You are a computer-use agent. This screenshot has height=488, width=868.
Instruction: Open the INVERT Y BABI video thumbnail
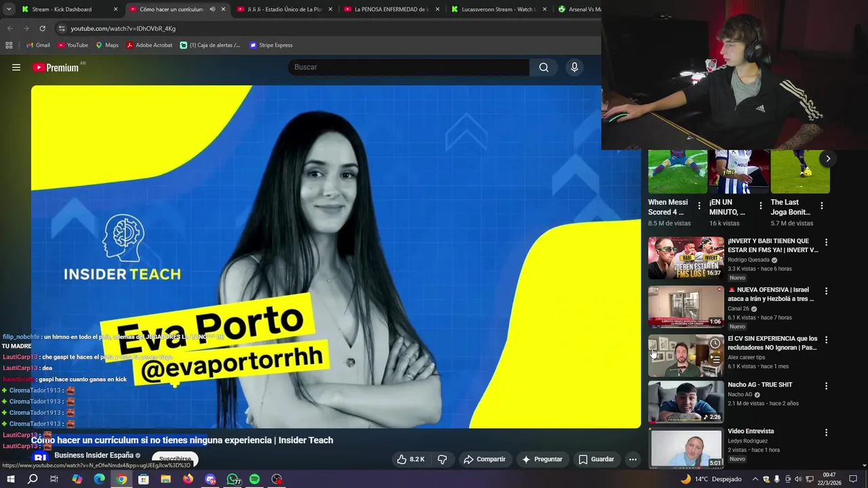686,258
